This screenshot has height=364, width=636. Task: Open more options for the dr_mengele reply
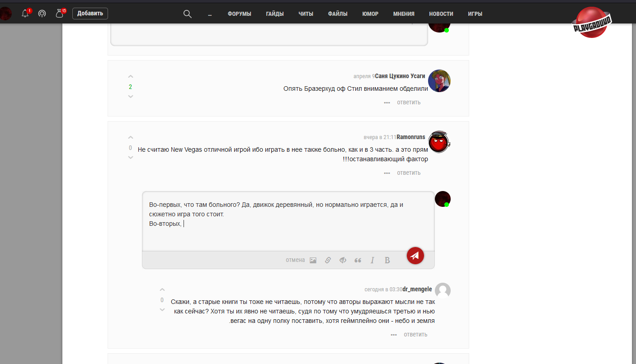394,335
